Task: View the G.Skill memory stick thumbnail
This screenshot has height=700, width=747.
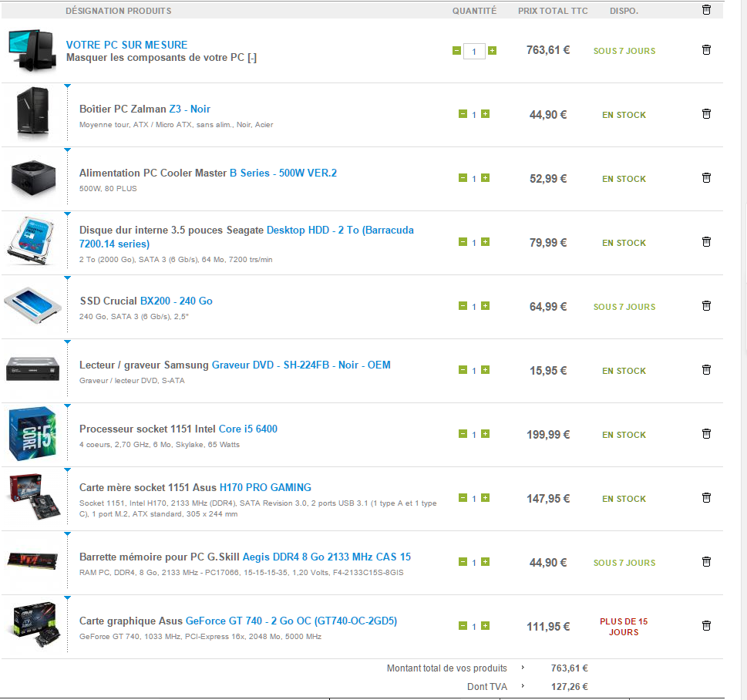Action: tap(32, 561)
